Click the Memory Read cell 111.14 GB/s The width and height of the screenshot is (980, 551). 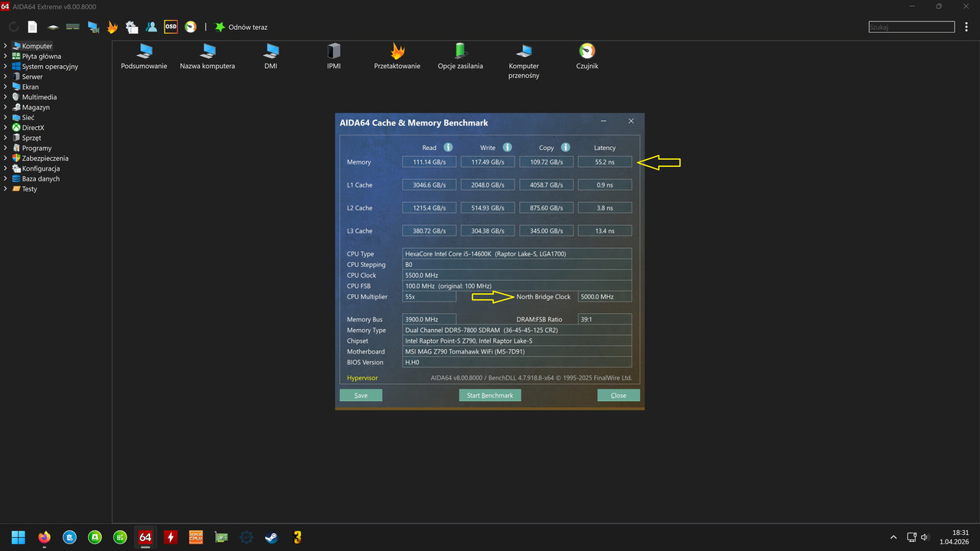tap(430, 162)
